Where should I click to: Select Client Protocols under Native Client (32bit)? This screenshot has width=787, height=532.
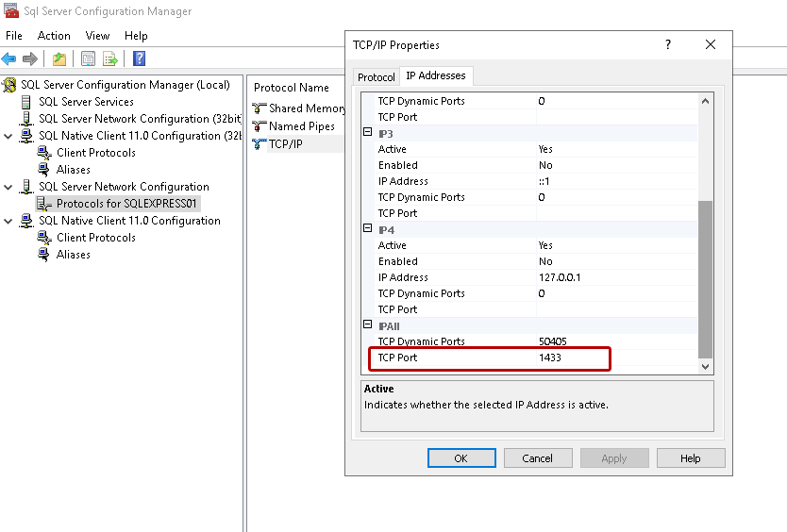pyautogui.click(x=96, y=153)
